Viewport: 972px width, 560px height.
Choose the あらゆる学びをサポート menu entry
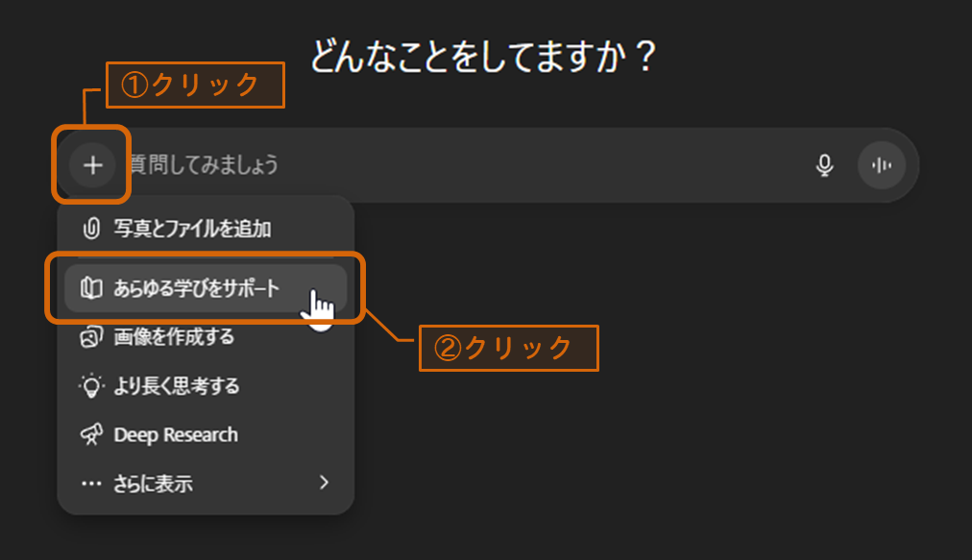coord(197,288)
